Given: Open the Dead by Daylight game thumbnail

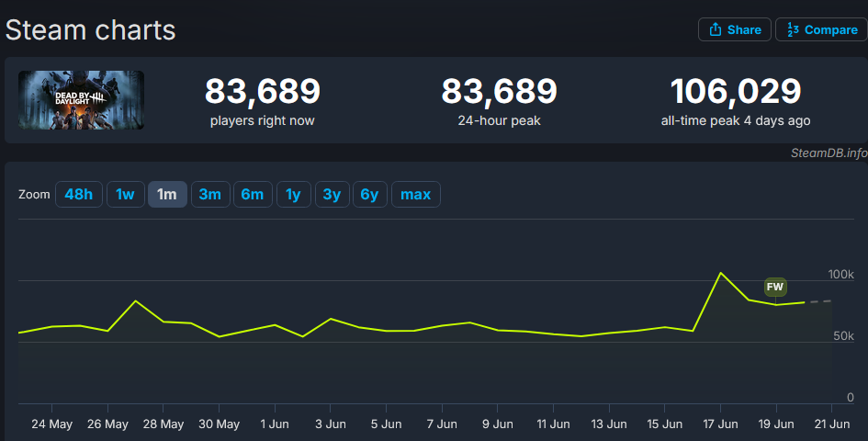Looking at the screenshot, I should point(82,100).
